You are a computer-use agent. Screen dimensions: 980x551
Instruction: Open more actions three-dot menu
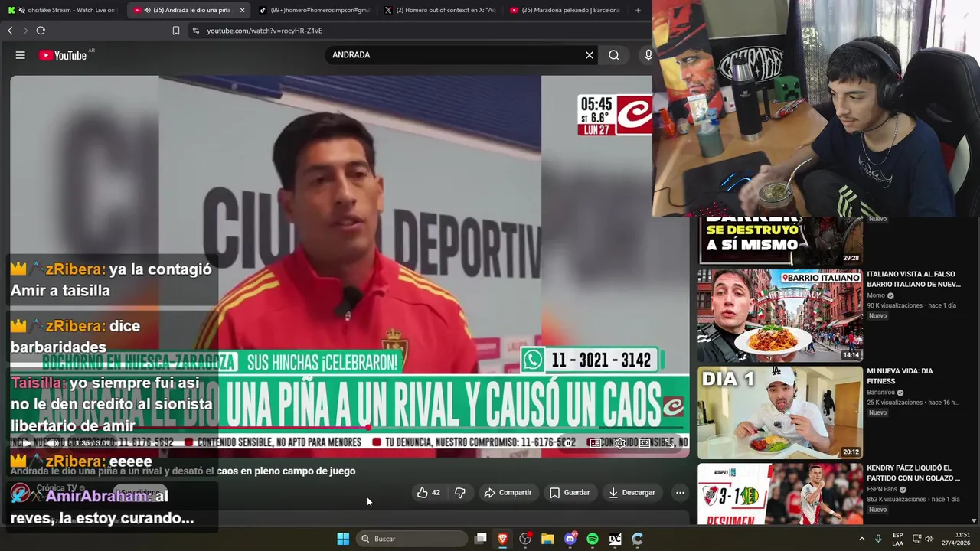(680, 493)
